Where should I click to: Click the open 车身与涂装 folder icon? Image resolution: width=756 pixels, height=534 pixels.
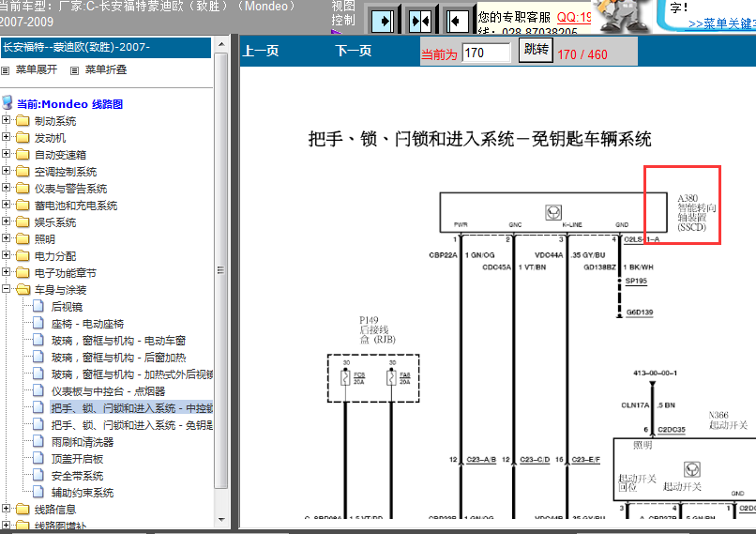point(23,289)
